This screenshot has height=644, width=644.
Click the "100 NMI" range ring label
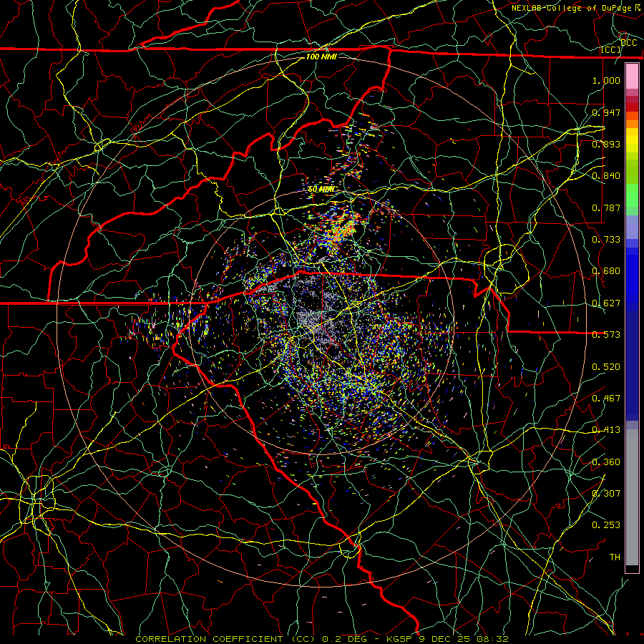point(321,57)
